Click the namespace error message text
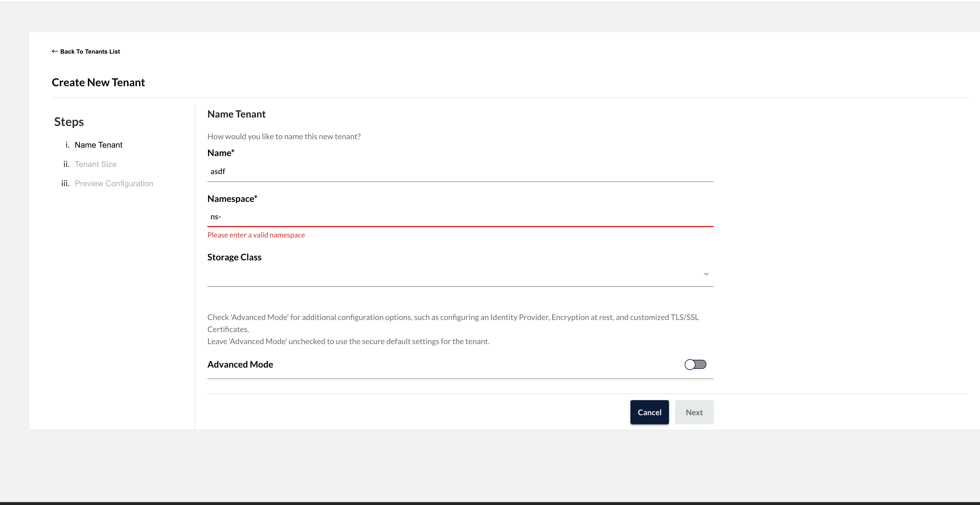Viewport: 980px width, 505px height. [256, 235]
